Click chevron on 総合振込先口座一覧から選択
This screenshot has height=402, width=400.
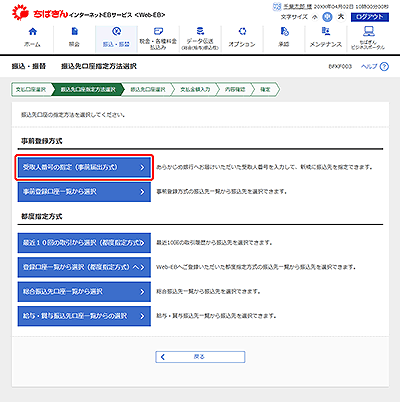142,292
